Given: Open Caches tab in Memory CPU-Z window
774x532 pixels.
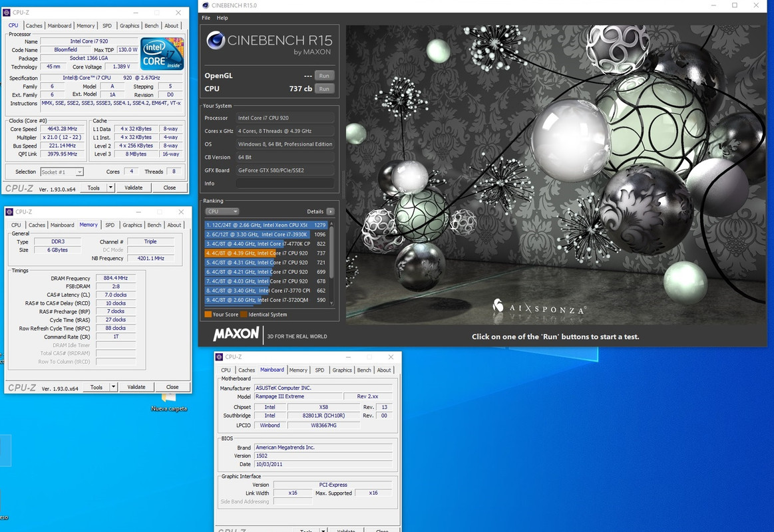Looking at the screenshot, I should point(37,225).
